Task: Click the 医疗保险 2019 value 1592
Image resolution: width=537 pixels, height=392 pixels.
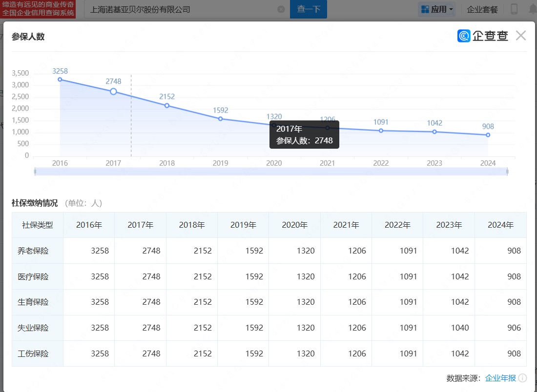Action: point(254,276)
